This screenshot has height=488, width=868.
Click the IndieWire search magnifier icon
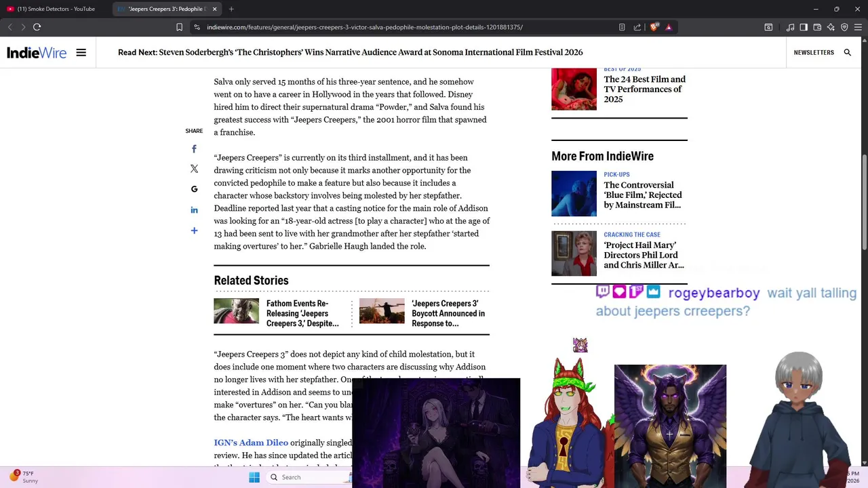tap(847, 52)
